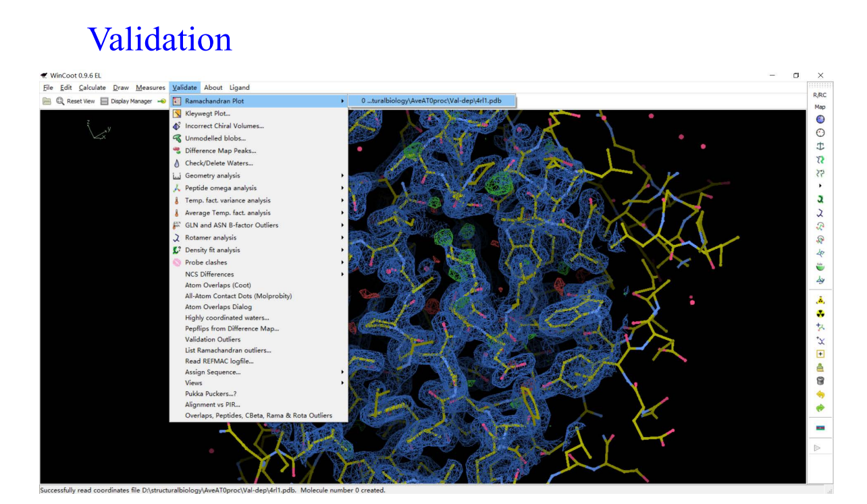Click the anchor Fixed Atoms icon
This screenshot has width=867, height=504.
pyautogui.click(x=820, y=146)
